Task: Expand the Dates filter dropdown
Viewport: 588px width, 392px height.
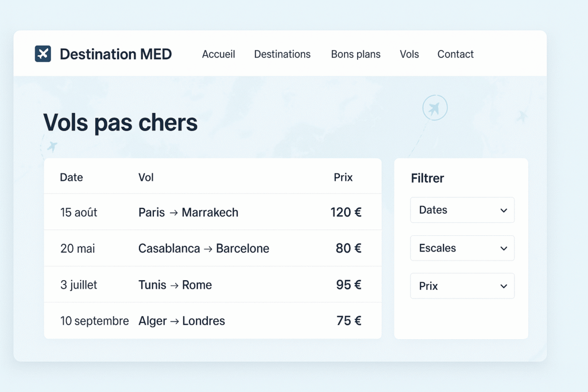Action: [462, 210]
